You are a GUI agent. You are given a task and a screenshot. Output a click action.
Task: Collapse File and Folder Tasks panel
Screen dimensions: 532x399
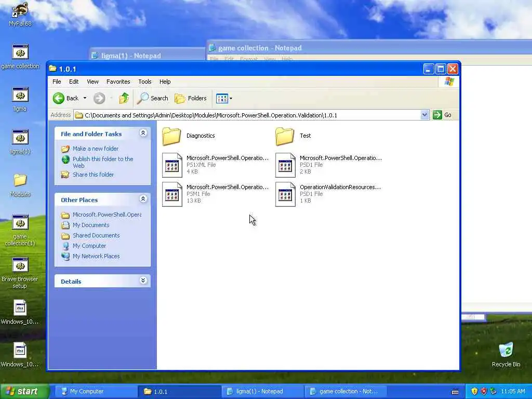tap(143, 133)
